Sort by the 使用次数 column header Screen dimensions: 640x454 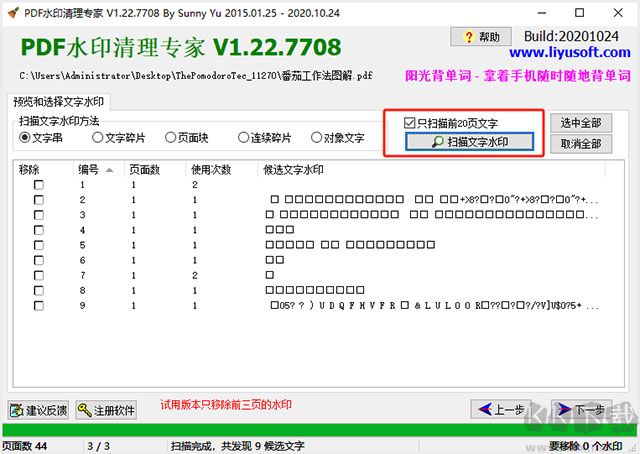click(x=222, y=170)
